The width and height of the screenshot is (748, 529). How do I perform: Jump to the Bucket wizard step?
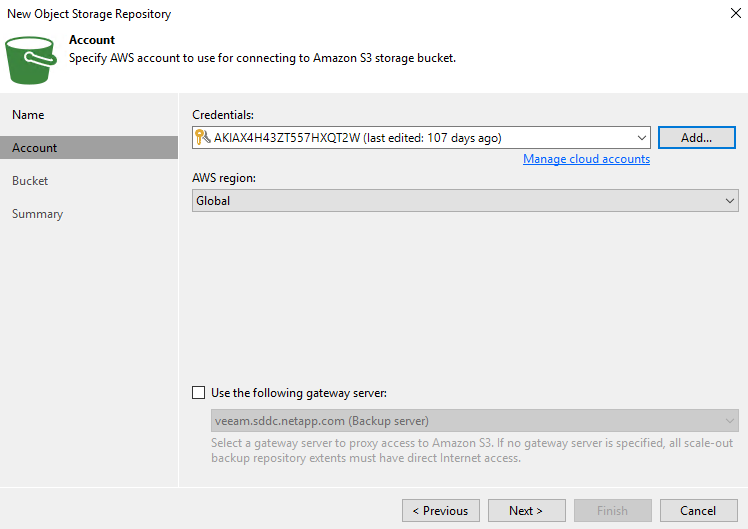30,181
